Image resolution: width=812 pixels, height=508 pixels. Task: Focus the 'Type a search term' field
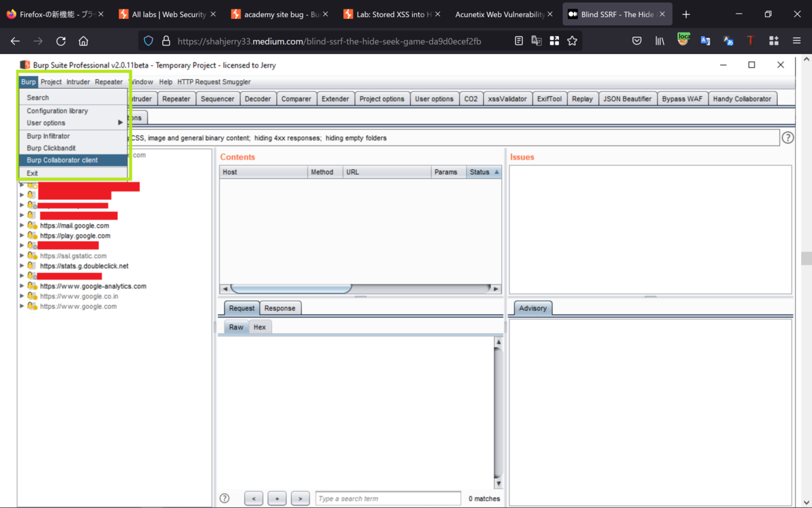tap(388, 499)
